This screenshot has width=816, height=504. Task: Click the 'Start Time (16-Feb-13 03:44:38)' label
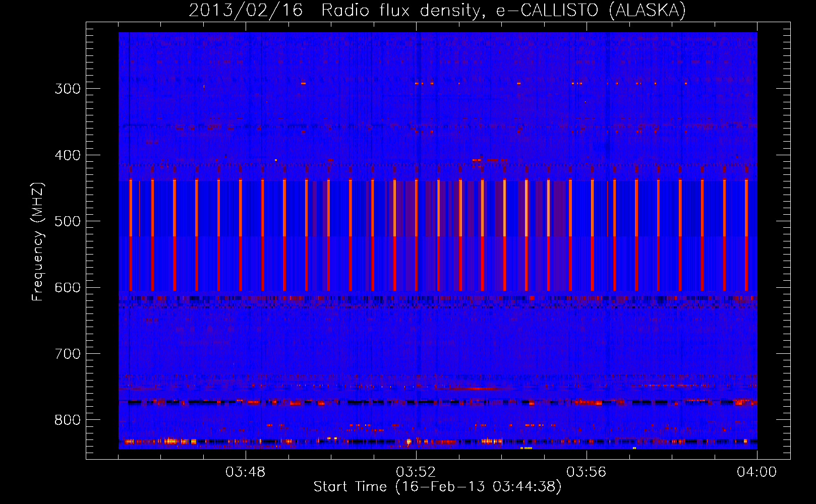pyautogui.click(x=438, y=487)
